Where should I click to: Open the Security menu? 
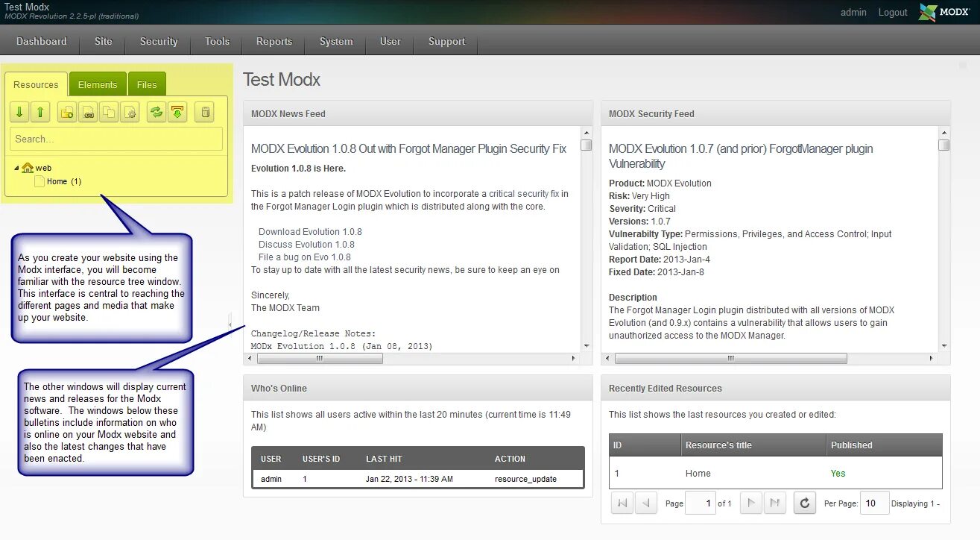click(159, 41)
